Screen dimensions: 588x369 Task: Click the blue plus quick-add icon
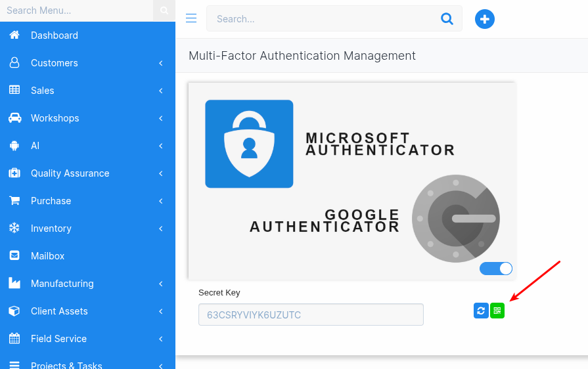coord(485,19)
